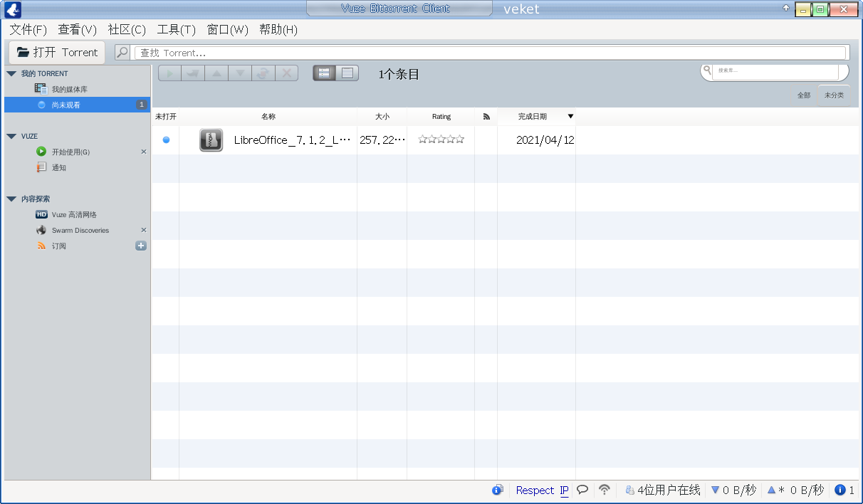Click the refresh/recheck toolbar icon
Viewport: 863px width, 504px height.
263,73
